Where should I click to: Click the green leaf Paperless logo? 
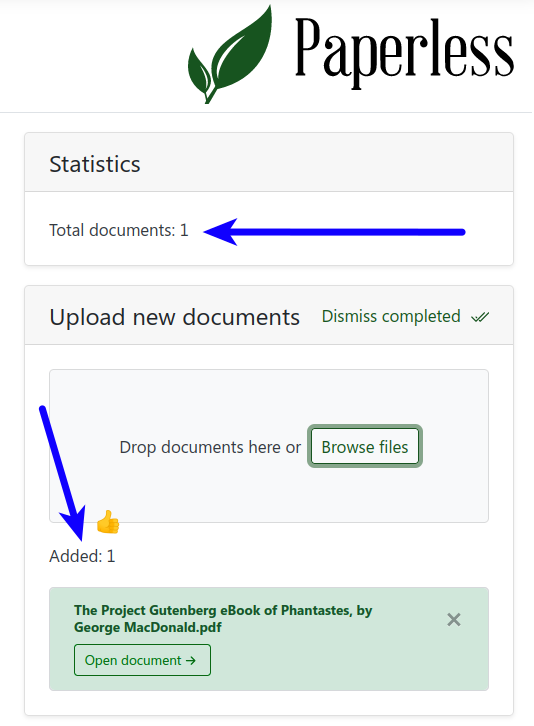click(230, 54)
